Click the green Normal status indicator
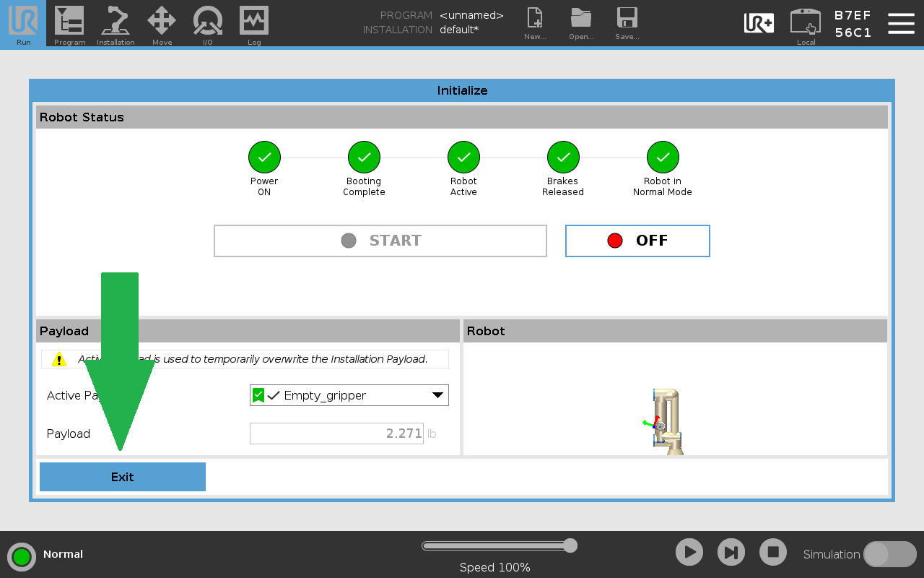The image size is (924, 578). point(22,556)
